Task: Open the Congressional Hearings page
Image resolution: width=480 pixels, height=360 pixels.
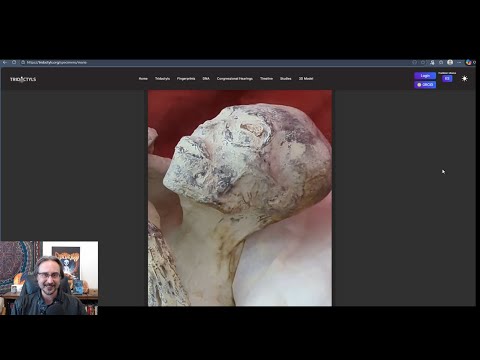Action: 235,79
